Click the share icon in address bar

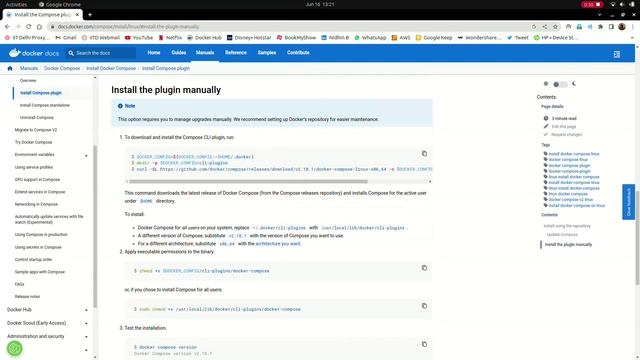pyautogui.click(x=544, y=27)
